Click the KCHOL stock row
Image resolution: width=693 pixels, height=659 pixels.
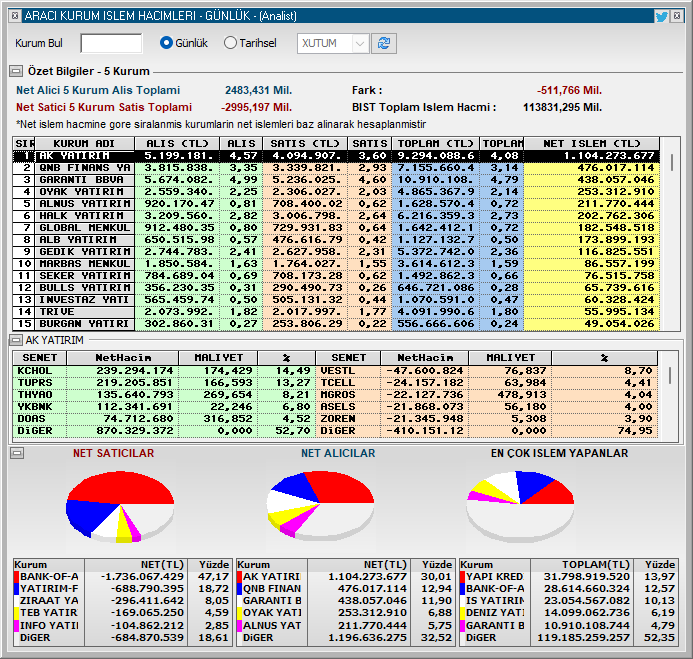(164, 371)
